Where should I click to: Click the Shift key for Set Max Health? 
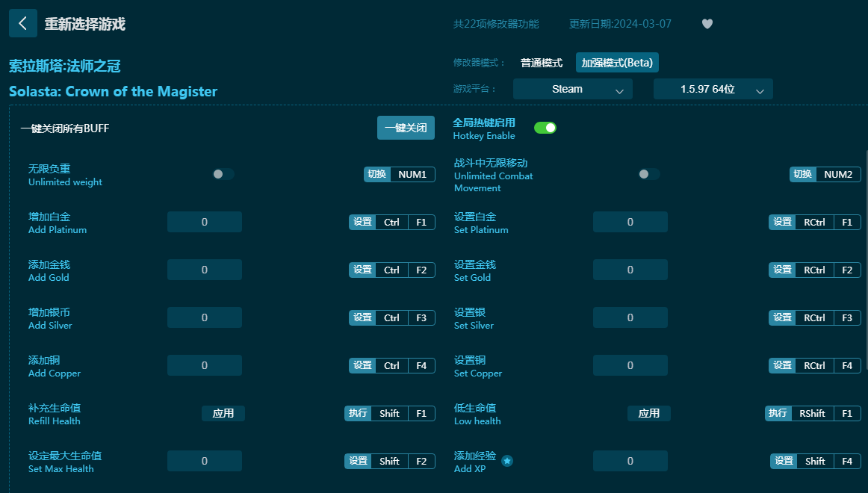pyautogui.click(x=390, y=462)
